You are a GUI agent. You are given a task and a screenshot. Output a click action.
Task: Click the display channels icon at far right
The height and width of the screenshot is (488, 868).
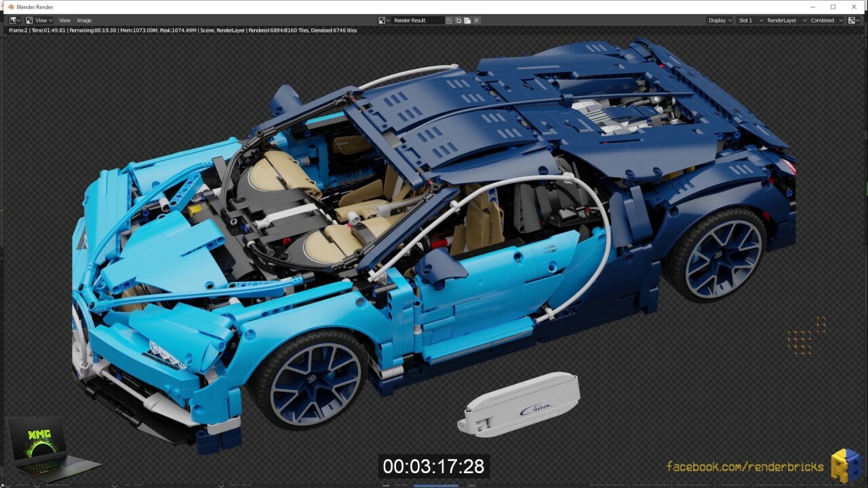tap(853, 20)
